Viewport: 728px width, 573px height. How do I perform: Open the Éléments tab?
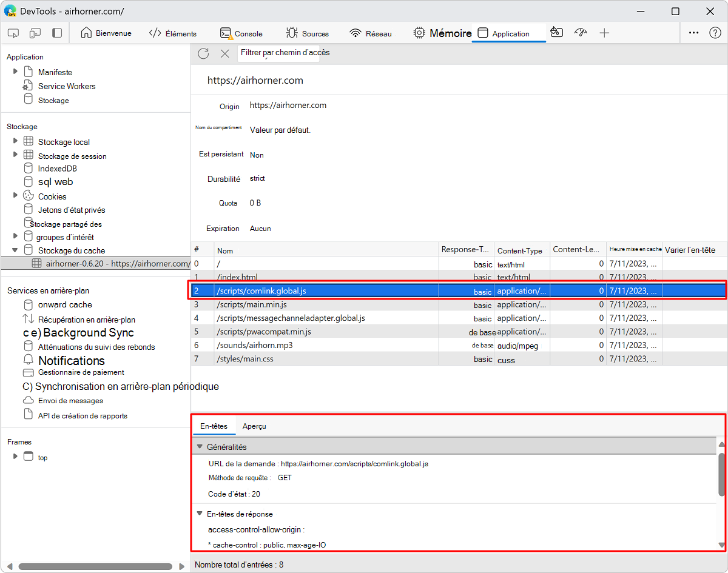click(x=173, y=33)
